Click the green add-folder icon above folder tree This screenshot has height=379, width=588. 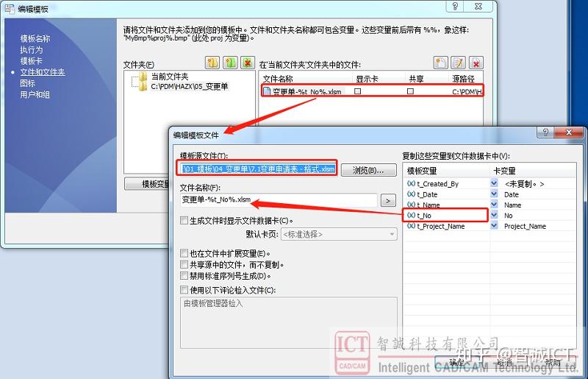pyautogui.click(x=230, y=63)
